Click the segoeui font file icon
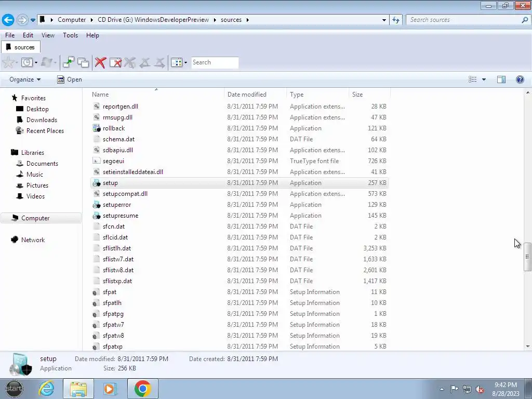 click(96, 161)
